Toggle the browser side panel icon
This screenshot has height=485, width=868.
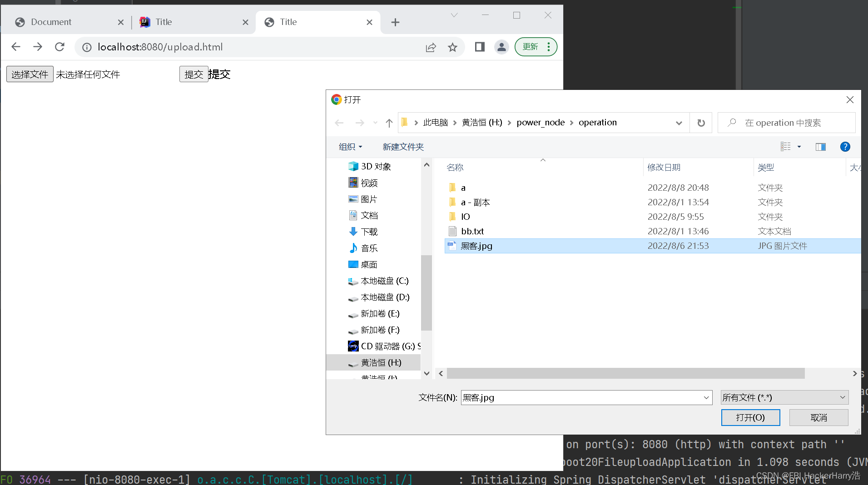pyautogui.click(x=480, y=47)
